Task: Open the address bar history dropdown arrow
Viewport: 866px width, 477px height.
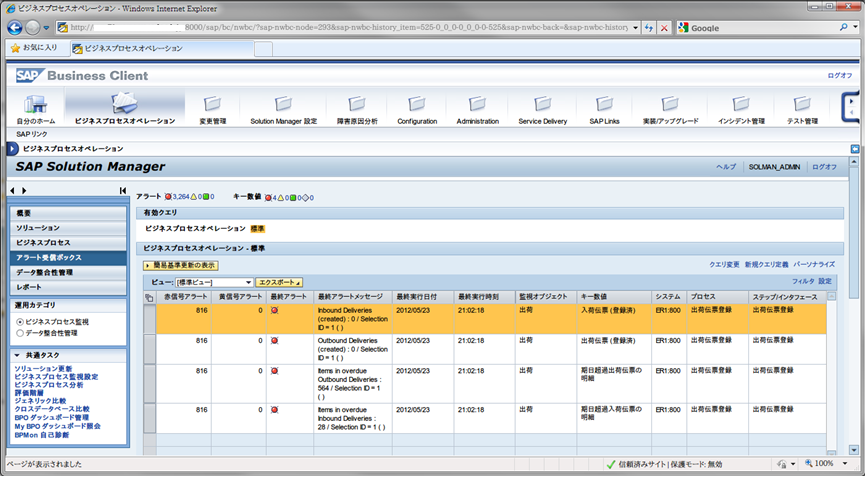Action: pos(636,28)
